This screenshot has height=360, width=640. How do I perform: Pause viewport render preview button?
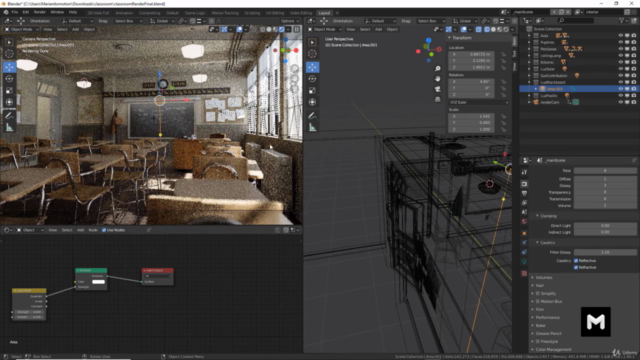click(297, 29)
